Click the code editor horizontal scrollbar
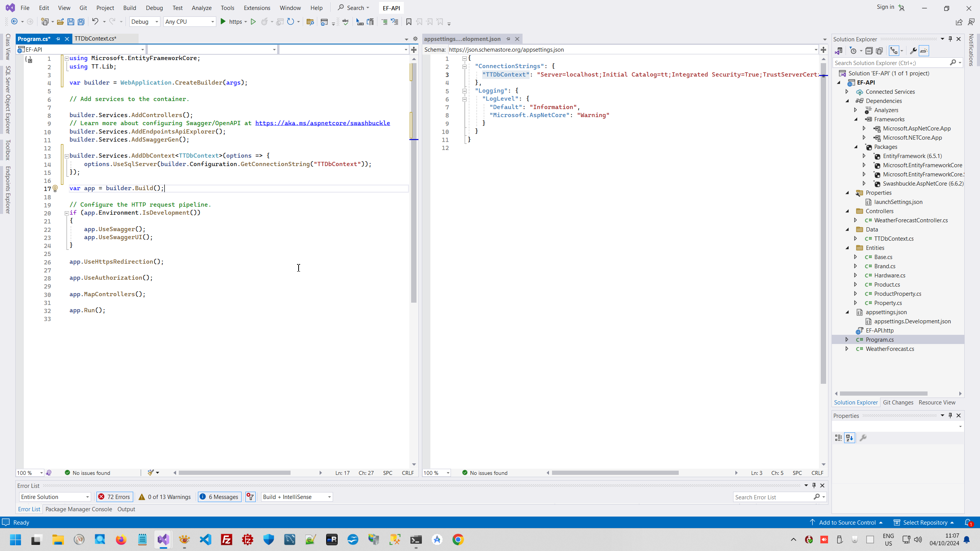The image size is (980, 551). click(x=234, y=473)
